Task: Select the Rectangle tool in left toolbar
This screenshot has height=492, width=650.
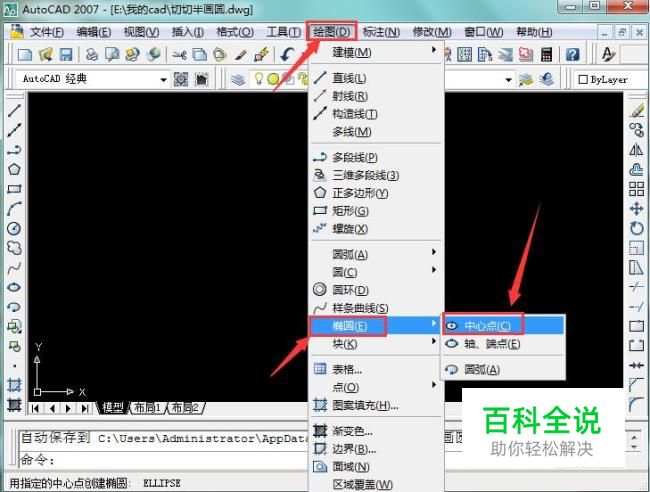Action: pyautogui.click(x=14, y=189)
